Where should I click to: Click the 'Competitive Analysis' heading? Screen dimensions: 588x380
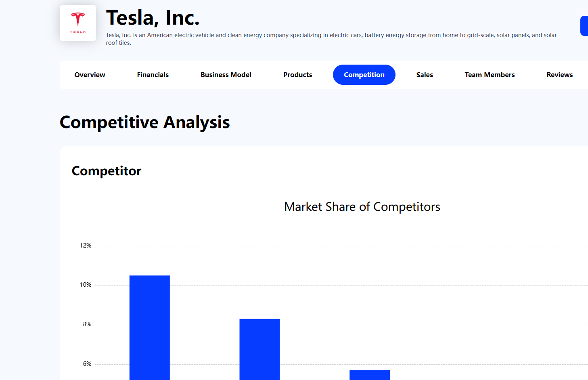point(145,122)
